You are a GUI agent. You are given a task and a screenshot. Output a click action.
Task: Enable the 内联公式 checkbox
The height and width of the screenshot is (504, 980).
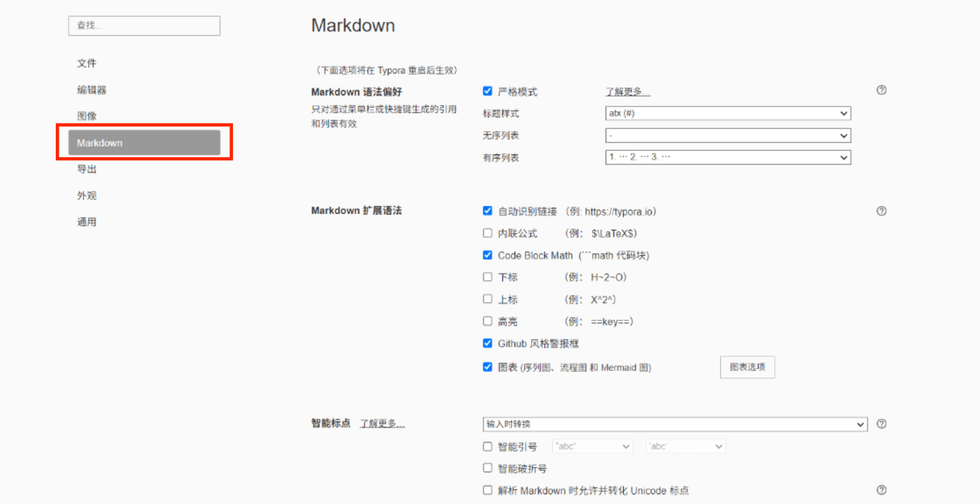(487, 233)
